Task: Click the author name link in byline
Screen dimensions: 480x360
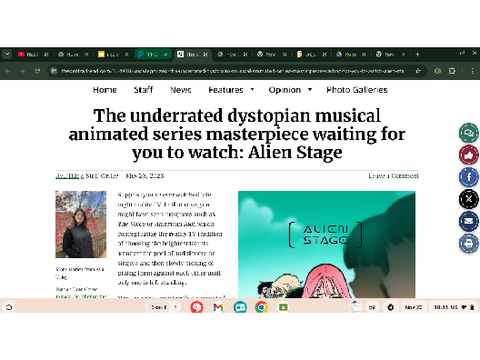Action: click(68, 176)
